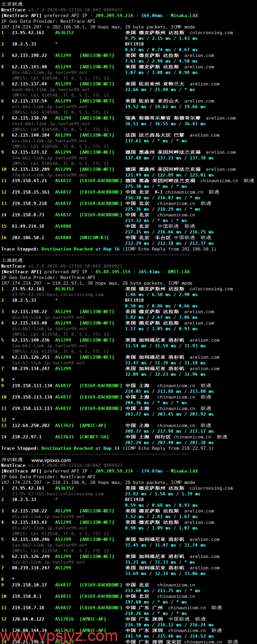Select hop IP 219.158.10.17
Viewport: 257px width, 644px height.
(x=30, y=585)
